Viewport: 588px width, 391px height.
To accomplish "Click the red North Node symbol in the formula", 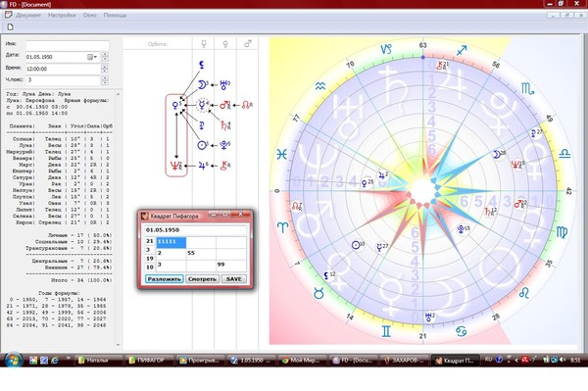I will point(246,105).
